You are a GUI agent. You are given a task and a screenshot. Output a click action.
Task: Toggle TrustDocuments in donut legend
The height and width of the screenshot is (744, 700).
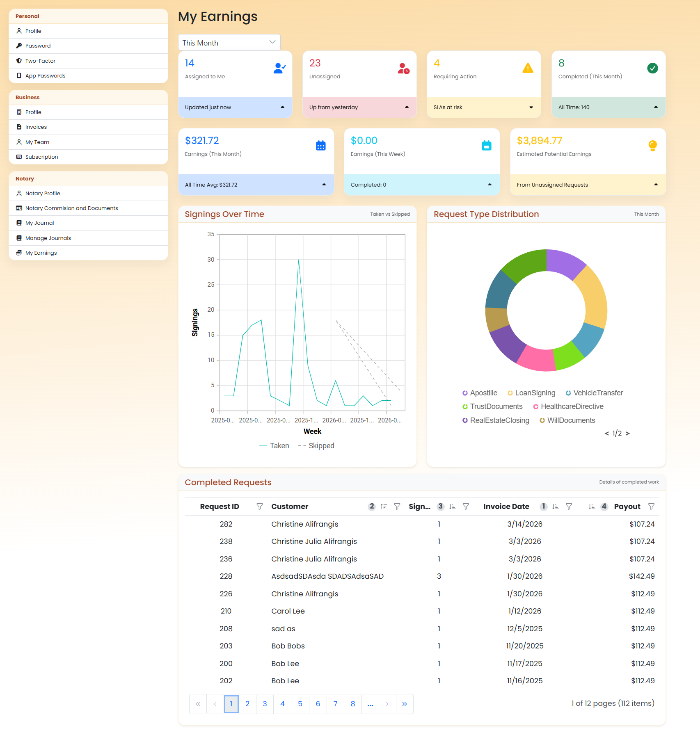[492, 406]
